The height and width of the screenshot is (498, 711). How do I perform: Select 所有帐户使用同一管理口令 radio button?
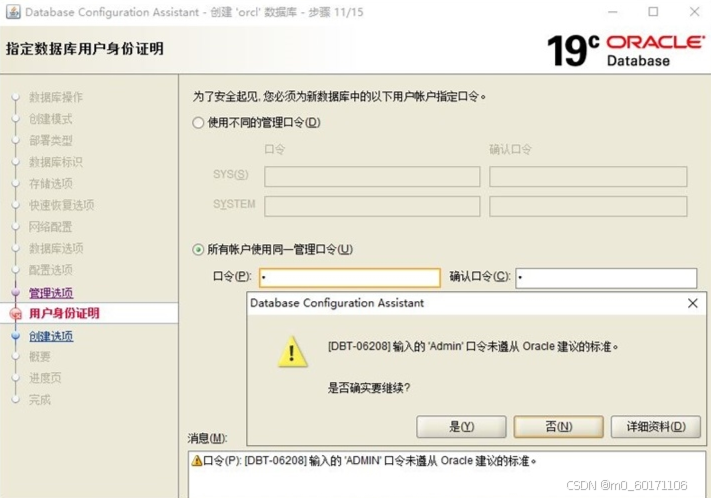198,249
